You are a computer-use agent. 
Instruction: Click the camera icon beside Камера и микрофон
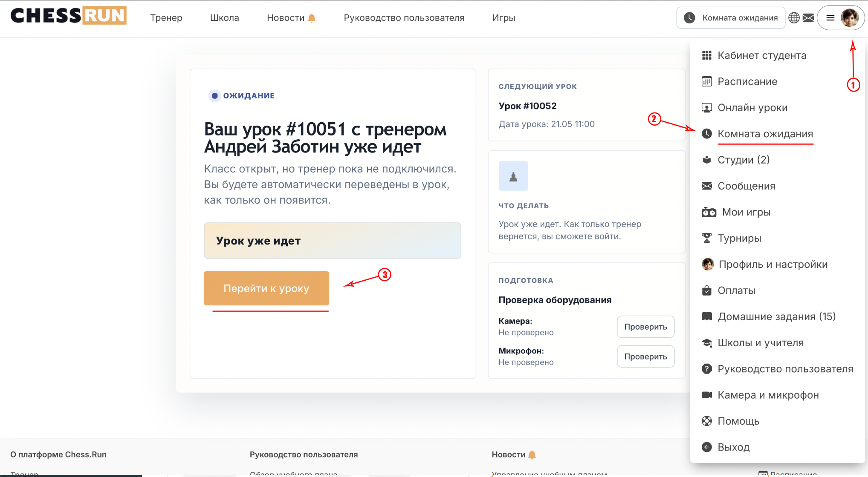click(707, 395)
